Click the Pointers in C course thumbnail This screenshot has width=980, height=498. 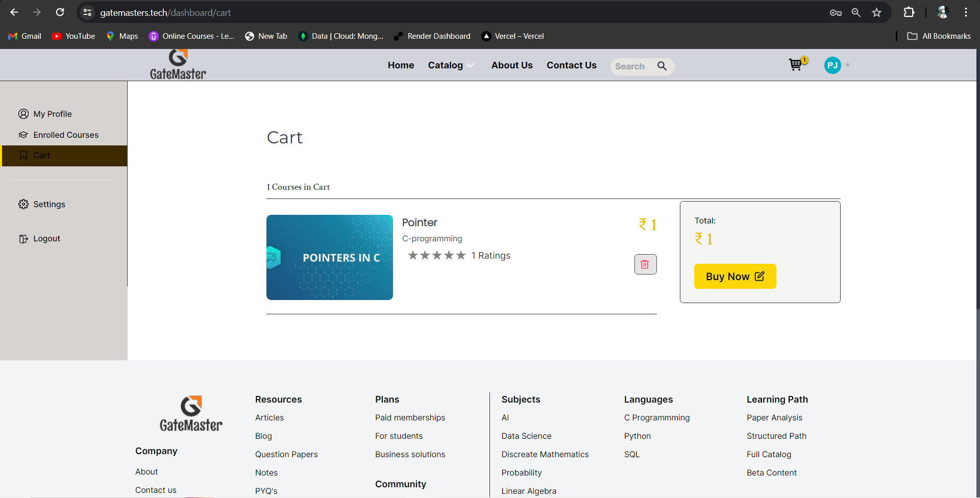point(329,257)
